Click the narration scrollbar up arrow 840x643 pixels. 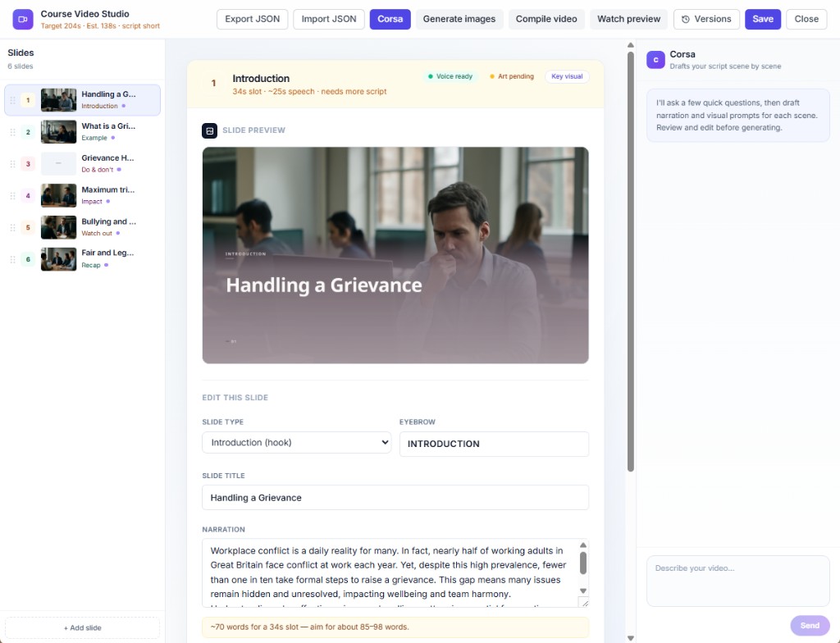pyautogui.click(x=583, y=545)
